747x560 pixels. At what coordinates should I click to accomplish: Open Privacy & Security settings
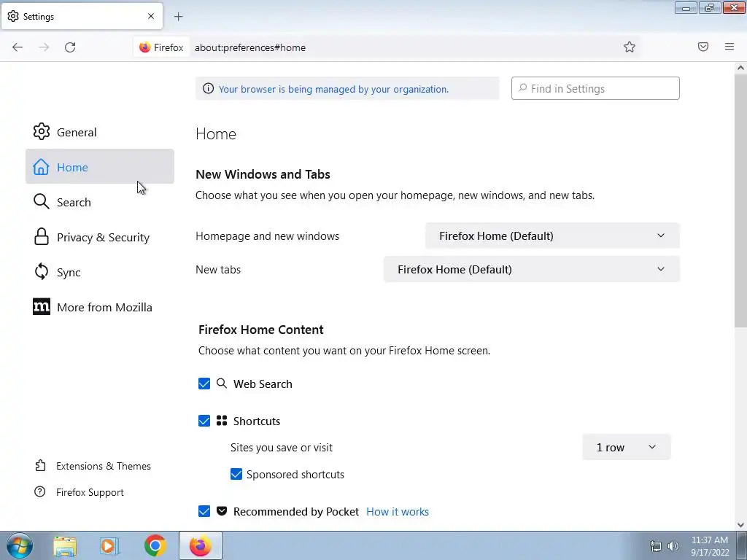click(103, 237)
